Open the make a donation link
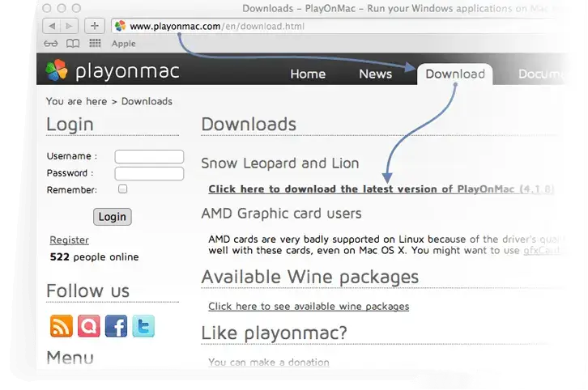This screenshot has width=588, height=390. pos(269,362)
